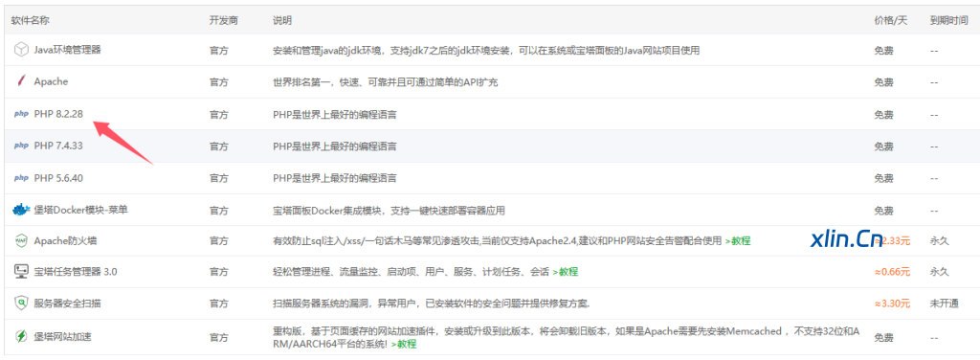Image resolution: width=980 pixels, height=360 pixels.
Task: Click 免费 price in PHP 8.2.28 row
Action: [x=883, y=114]
